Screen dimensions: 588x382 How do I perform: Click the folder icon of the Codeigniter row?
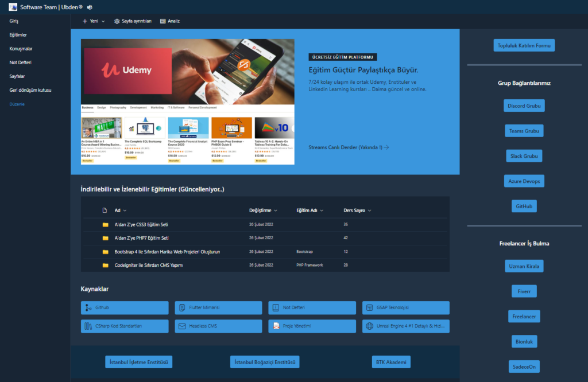(106, 265)
